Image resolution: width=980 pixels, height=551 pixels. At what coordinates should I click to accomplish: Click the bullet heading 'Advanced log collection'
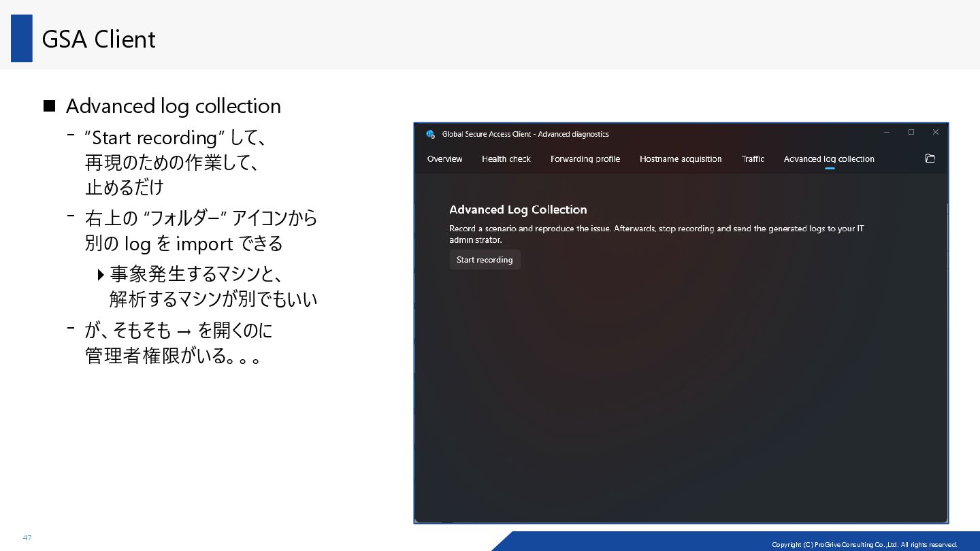pos(174,106)
